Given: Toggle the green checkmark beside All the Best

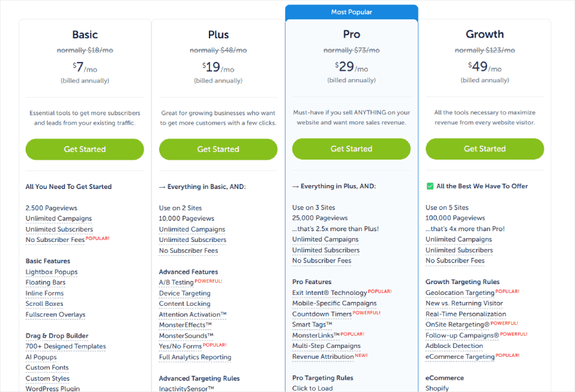Looking at the screenshot, I should point(429,186).
